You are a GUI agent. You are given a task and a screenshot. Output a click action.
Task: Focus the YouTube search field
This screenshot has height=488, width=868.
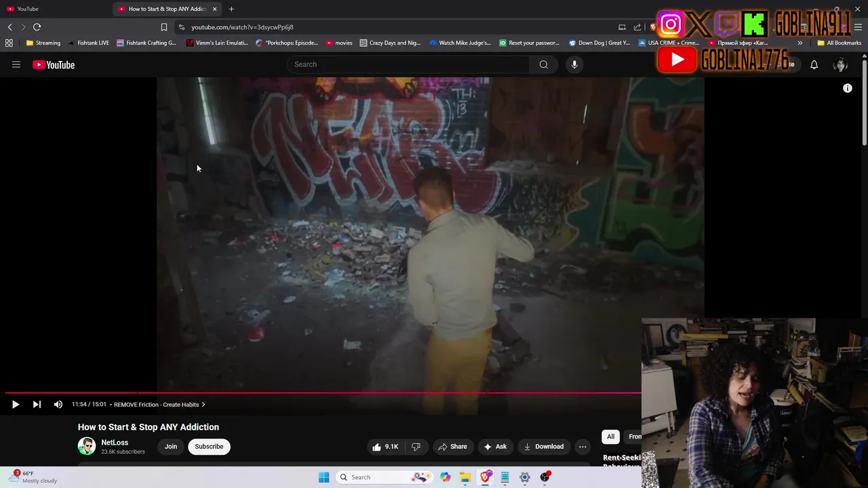coord(409,64)
